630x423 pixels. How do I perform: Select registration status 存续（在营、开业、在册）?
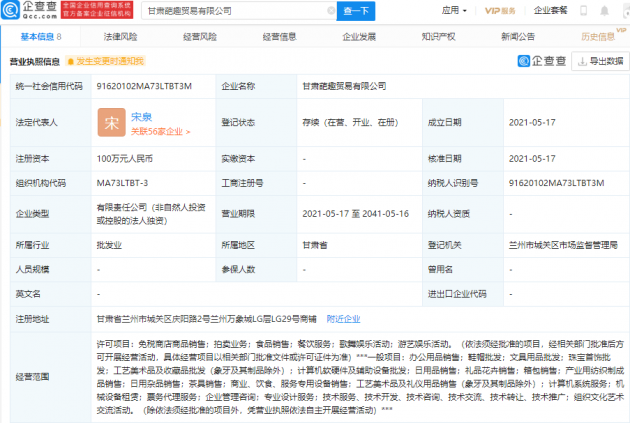click(350, 123)
